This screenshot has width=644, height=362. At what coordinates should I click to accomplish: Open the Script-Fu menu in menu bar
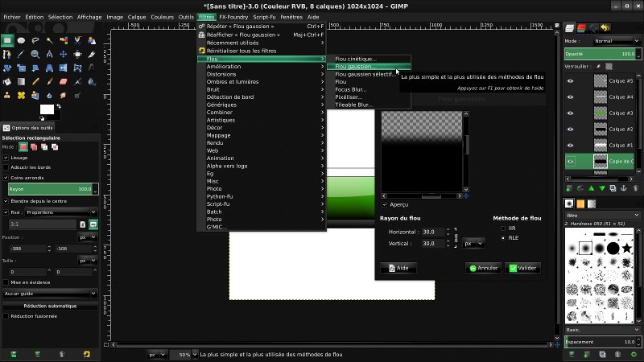click(x=264, y=17)
